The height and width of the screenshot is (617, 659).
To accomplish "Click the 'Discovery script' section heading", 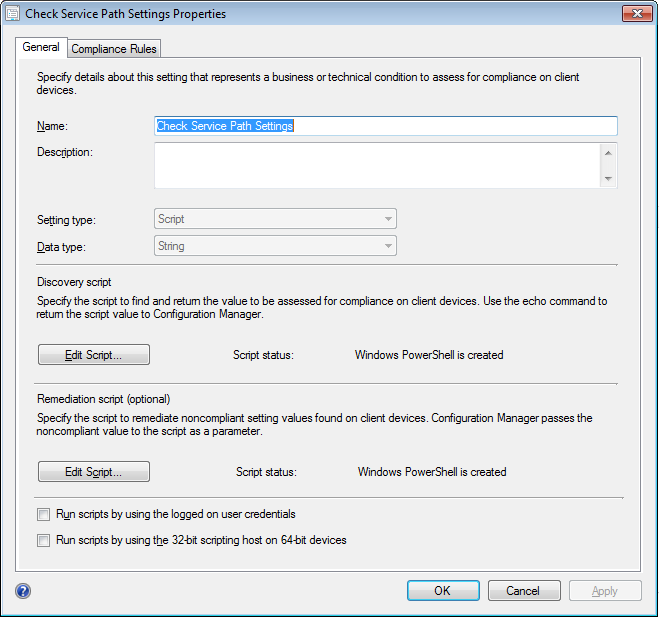I will pyautogui.click(x=74, y=282).
